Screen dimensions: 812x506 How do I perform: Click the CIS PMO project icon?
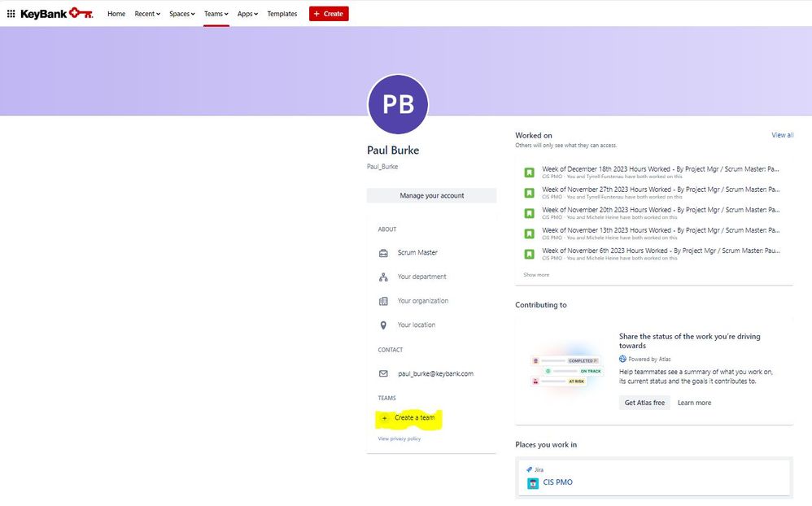click(x=532, y=482)
